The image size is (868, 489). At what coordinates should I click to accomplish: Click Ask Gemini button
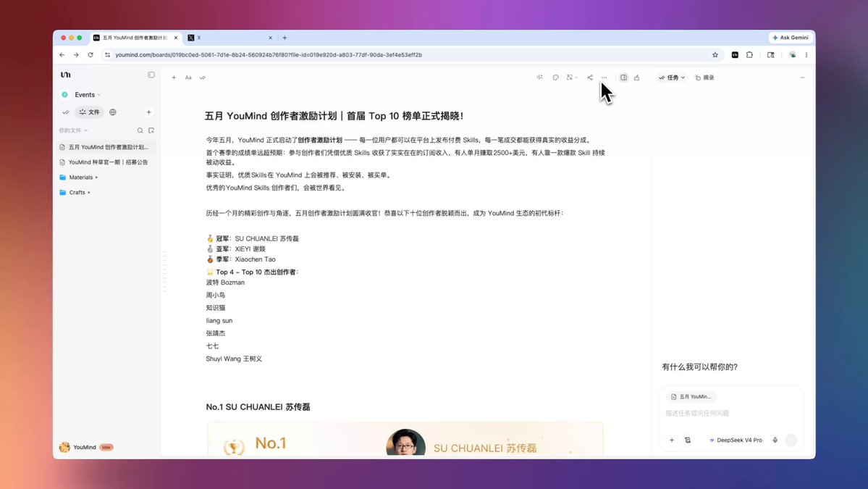(x=791, y=38)
